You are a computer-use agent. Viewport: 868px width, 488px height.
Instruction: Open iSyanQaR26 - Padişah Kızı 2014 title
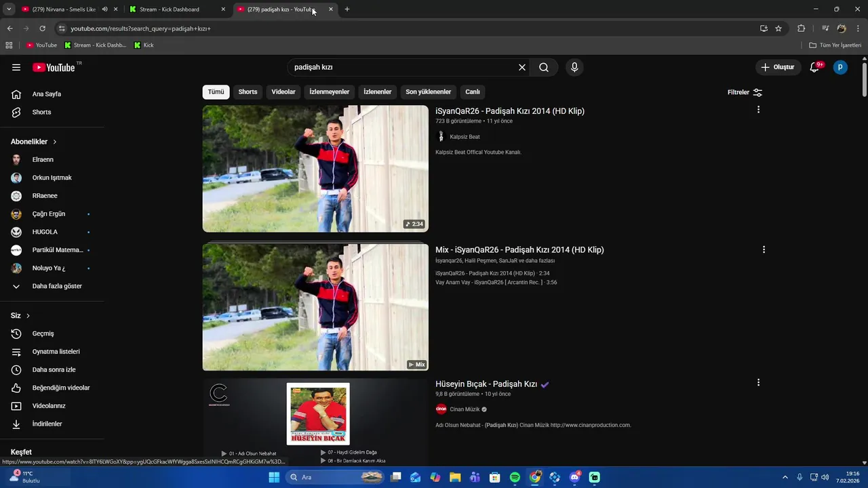coord(510,111)
